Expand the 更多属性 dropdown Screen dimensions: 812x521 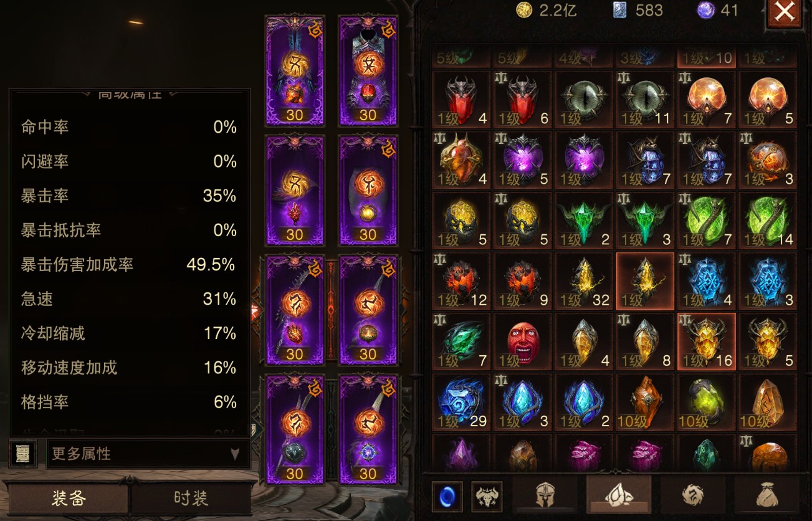click(148, 454)
